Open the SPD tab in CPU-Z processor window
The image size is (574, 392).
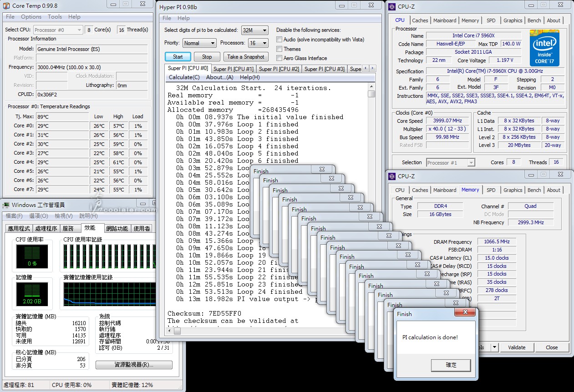click(491, 20)
